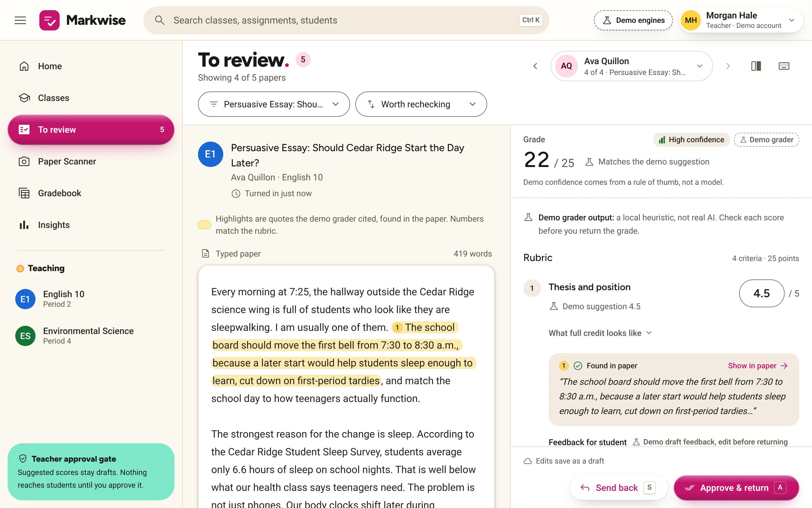Go to next paper arrow

click(728, 66)
